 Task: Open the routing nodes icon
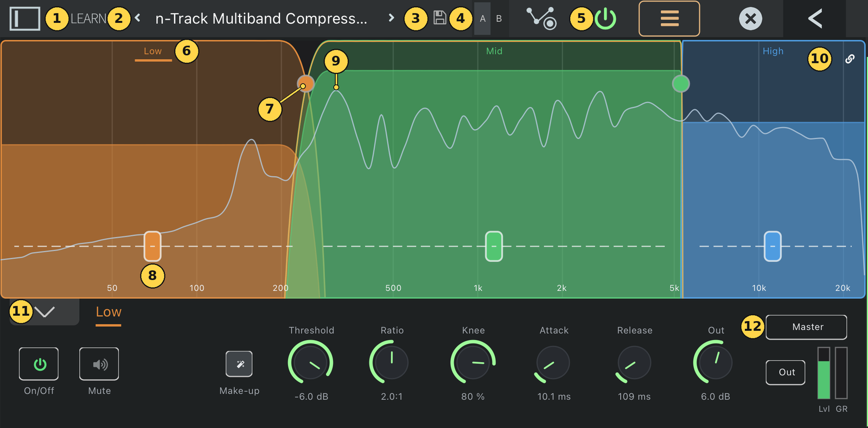tap(541, 18)
